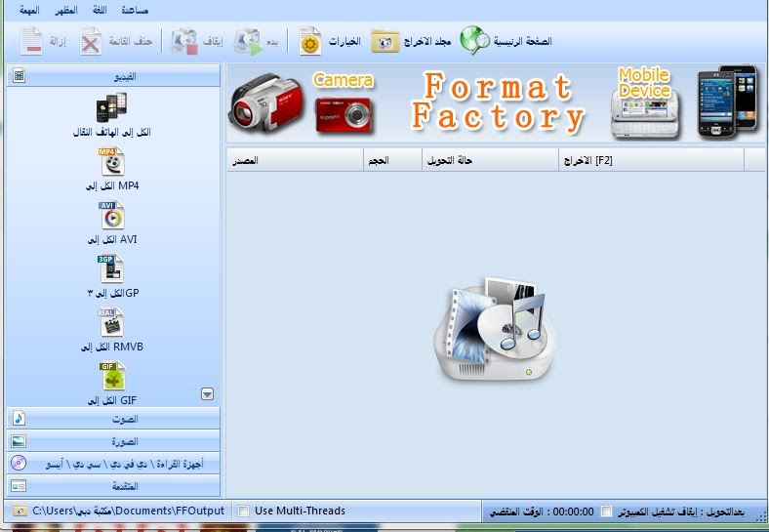Expand the Advanced (المتقدمة) section
This screenshot has width=769, height=532.
coord(114,486)
